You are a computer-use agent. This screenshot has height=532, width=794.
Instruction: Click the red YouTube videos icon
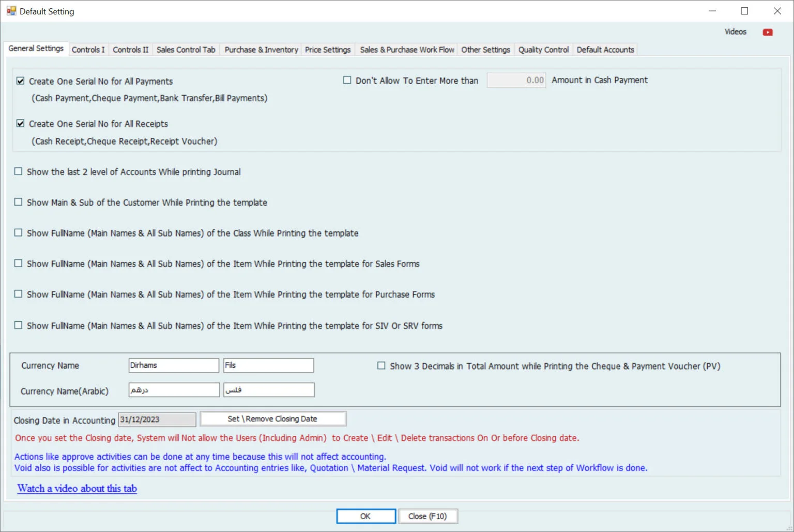coord(768,32)
